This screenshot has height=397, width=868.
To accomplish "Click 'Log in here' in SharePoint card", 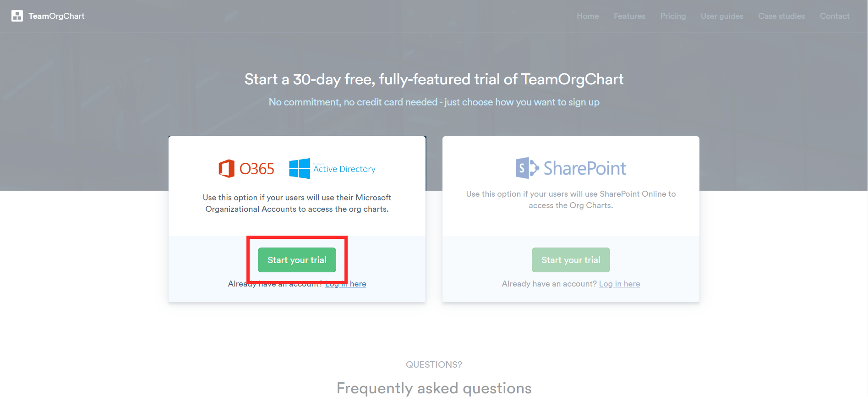I will (619, 284).
